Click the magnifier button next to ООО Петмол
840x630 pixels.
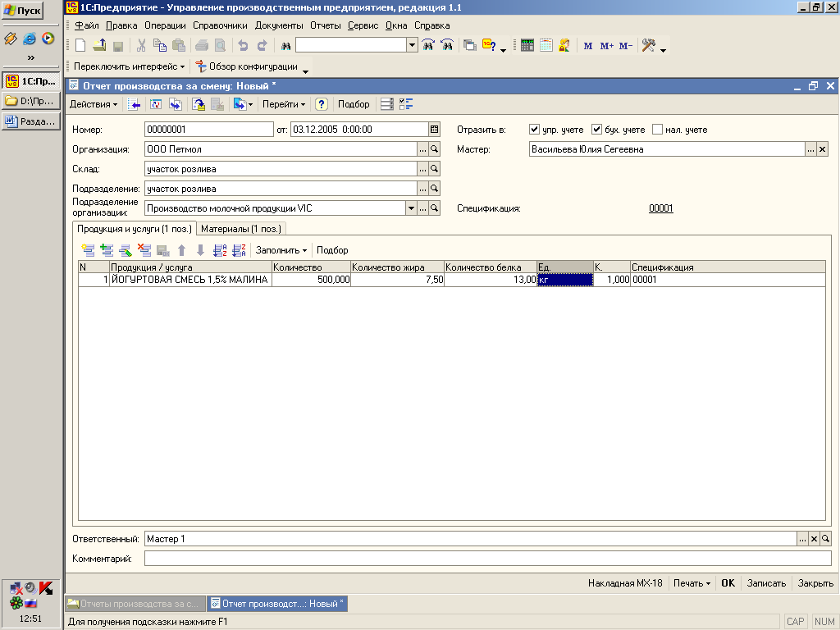(435, 149)
